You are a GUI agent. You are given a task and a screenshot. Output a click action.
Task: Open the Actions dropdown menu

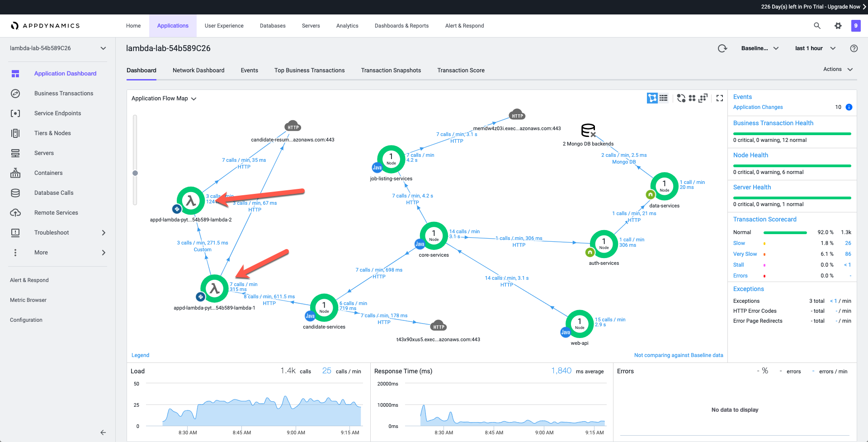(837, 69)
